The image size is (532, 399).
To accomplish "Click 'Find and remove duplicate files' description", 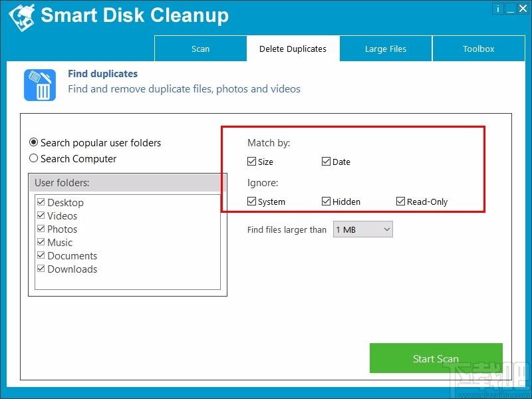I will 184,89.
